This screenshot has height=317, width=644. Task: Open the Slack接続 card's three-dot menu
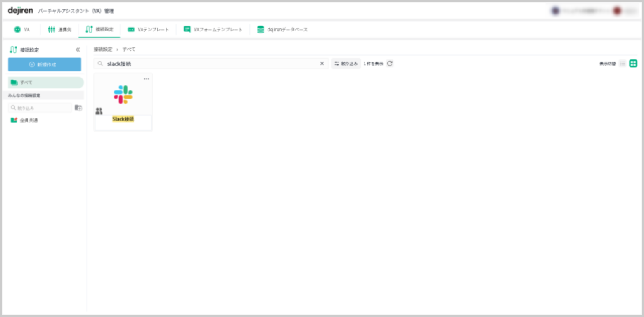(147, 79)
